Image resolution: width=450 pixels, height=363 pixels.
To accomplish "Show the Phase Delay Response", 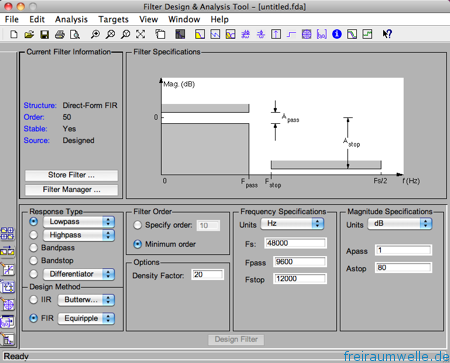I will 261,34.
